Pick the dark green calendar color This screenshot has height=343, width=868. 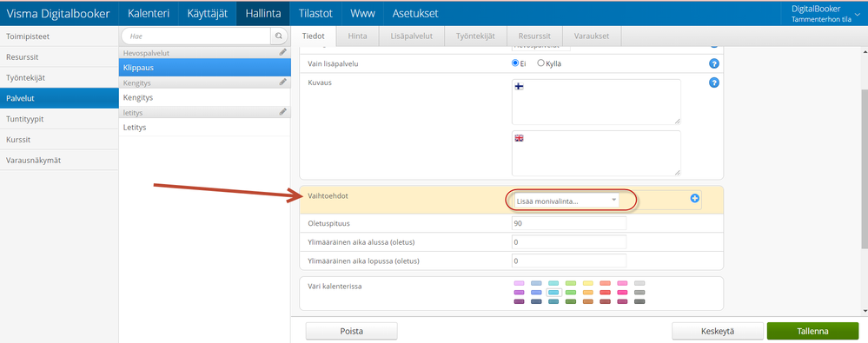pyautogui.click(x=571, y=301)
